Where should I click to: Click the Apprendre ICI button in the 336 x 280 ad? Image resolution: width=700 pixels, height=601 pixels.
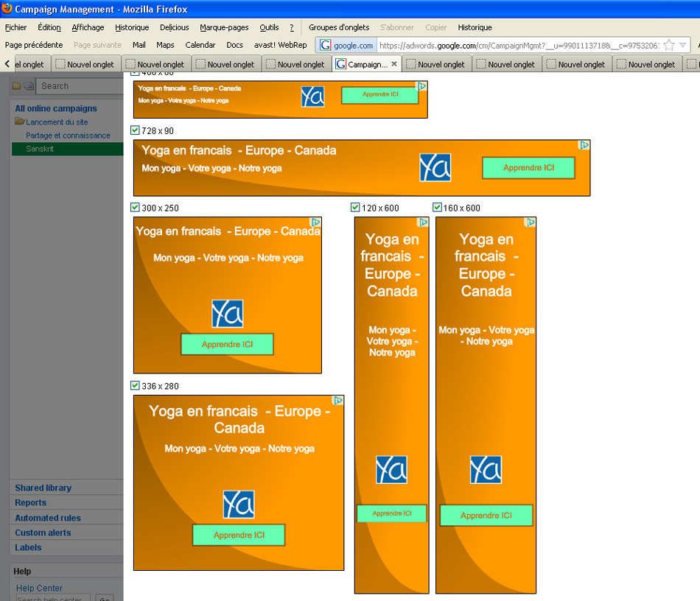[x=239, y=535]
